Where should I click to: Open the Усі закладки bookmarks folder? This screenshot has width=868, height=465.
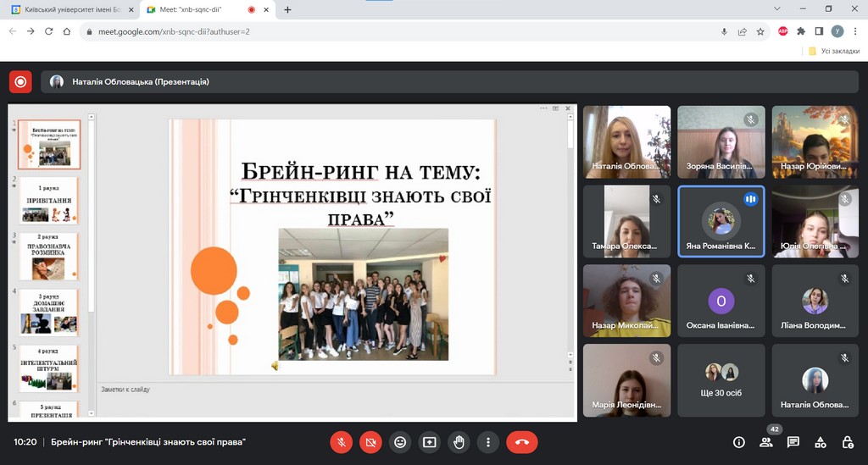point(834,51)
